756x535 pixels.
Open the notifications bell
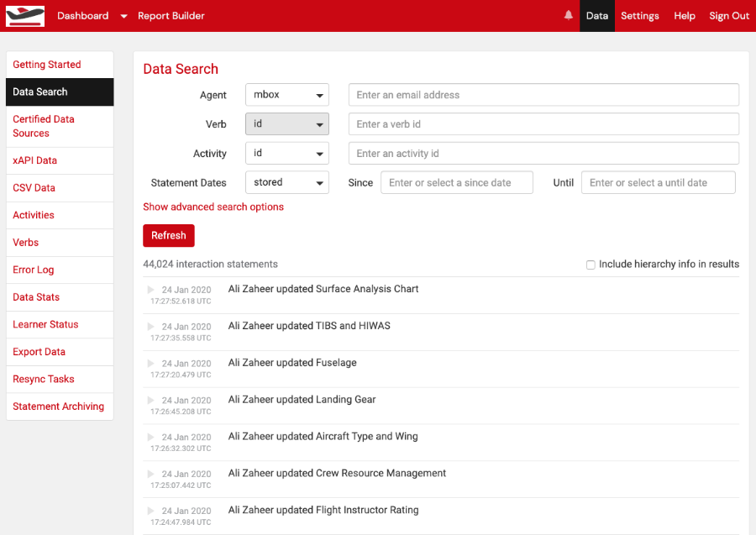(x=569, y=15)
